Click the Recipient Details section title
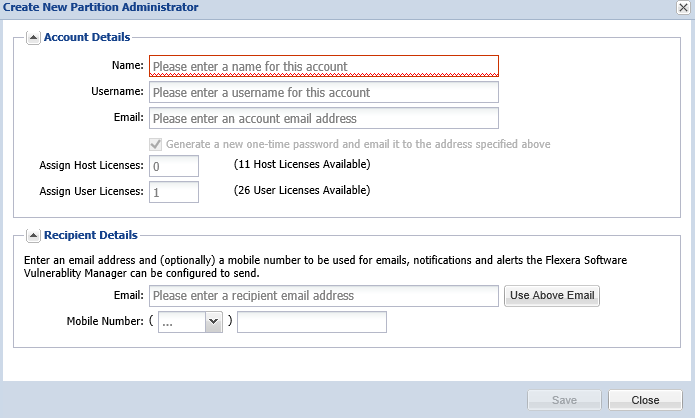The width and height of the screenshot is (695, 418). tap(91, 235)
